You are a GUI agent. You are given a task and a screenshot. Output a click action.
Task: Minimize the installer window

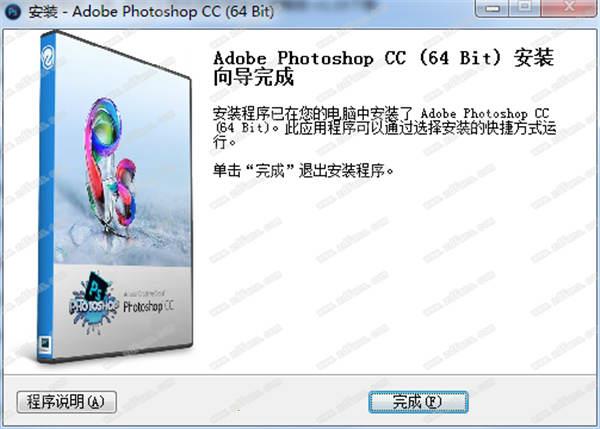(492, 7)
